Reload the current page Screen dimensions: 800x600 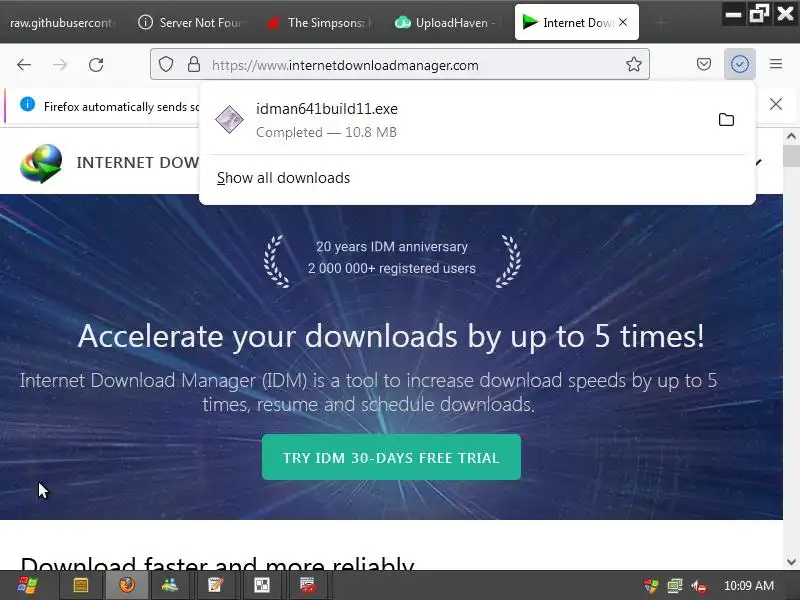(x=96, y=65)
